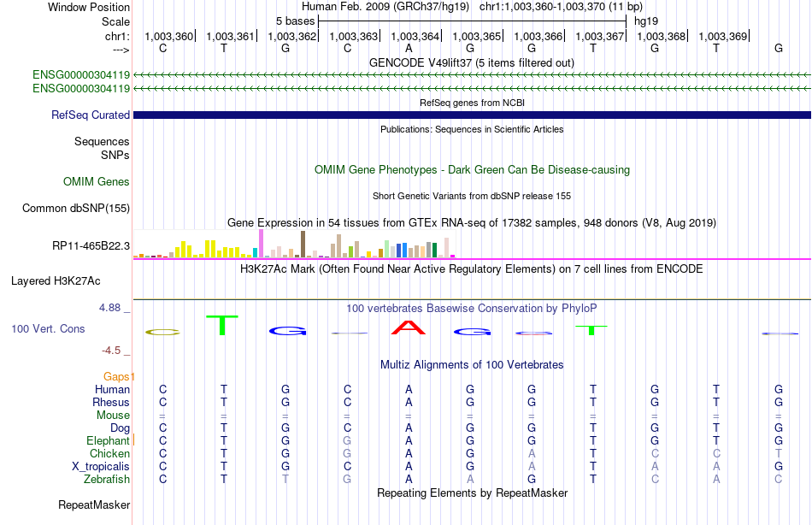Viewport: 812px width, 525px height.
Task: Click Repeating Elements by RepeatMasker title
Action: 473,493
